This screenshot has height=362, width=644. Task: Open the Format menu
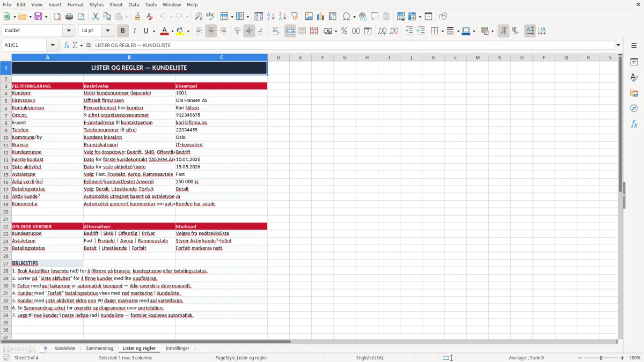75,4
